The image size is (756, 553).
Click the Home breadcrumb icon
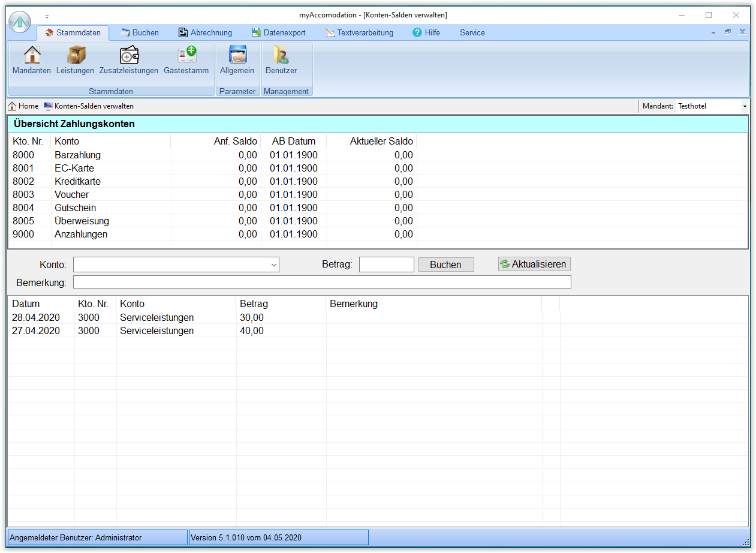[x=12, y=106]
